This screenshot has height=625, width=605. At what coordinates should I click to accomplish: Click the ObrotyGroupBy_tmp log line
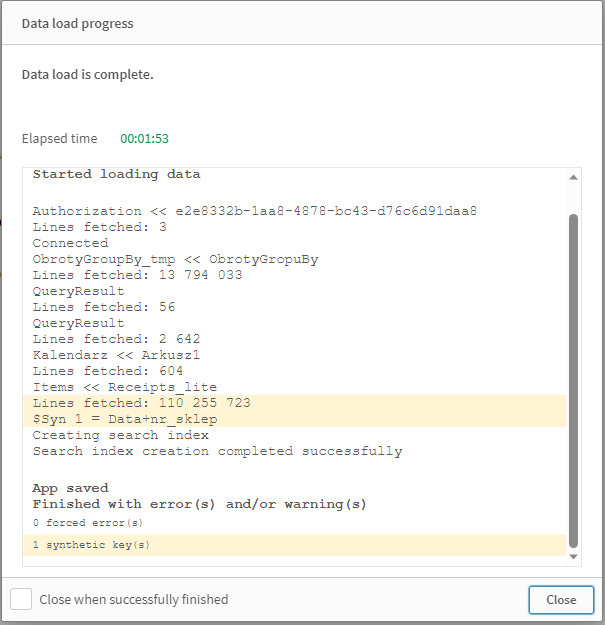pyautogui.click(x=175, y=259)
